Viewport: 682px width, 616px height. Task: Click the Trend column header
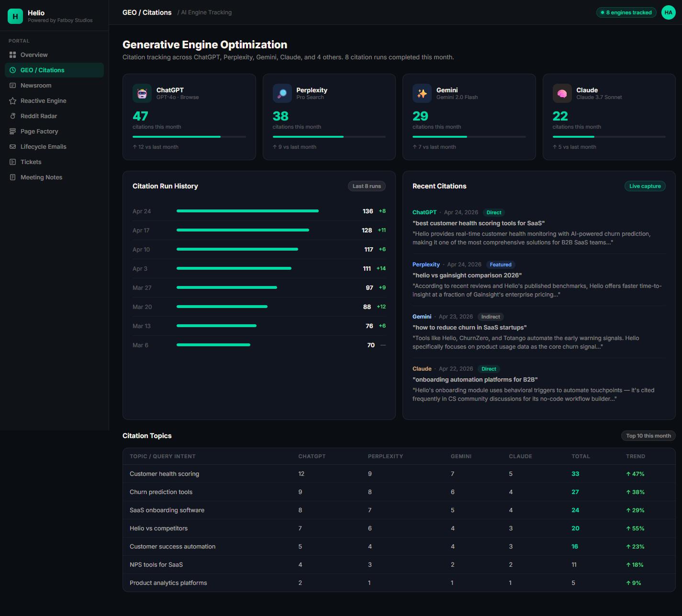pyautogui.click(x=636, y=456)
